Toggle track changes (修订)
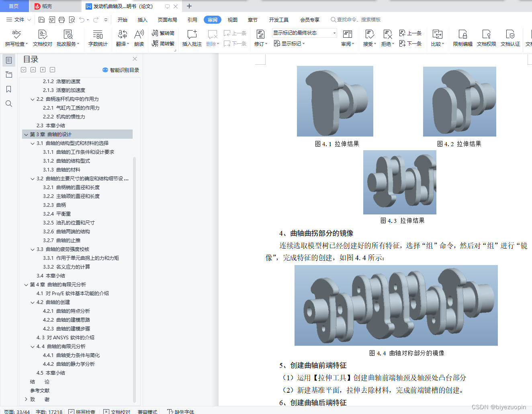This screenshot has height=414, width=532. [x=260, y=38]
